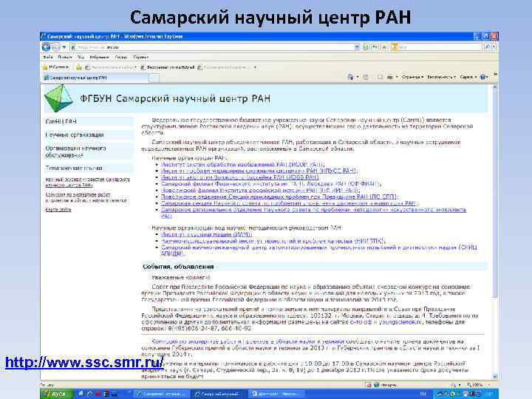This screenshot has height=399, width=532.
Task: Open the Поволжский филиал Института российской истории link
Action: coord(260,191)
